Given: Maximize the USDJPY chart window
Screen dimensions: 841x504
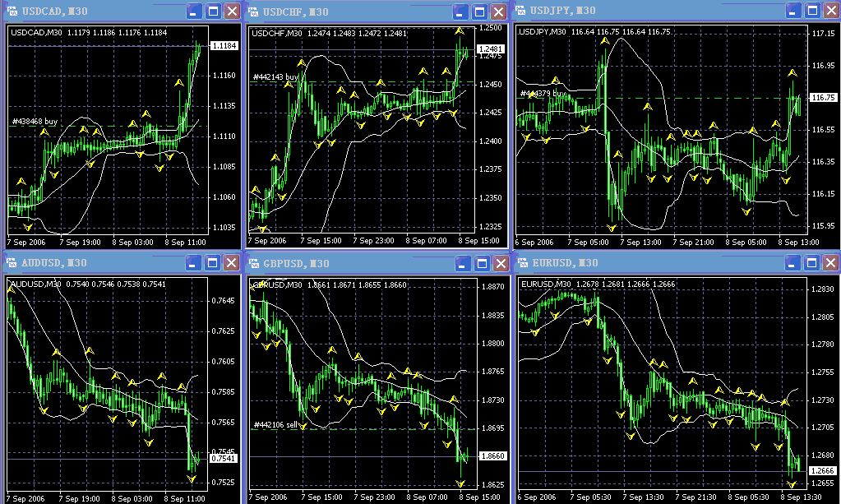Looking at the screenshot, I should 813,10.
